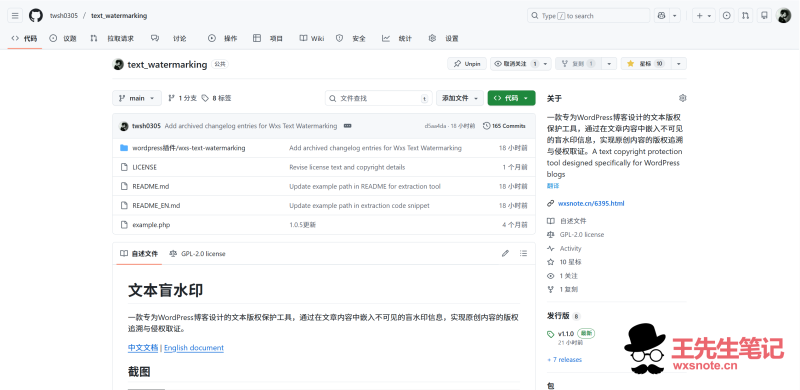The height and width of the screenshot is (390, 800).
Task: Open the + 7 releases link
Action: click(564, 359)
